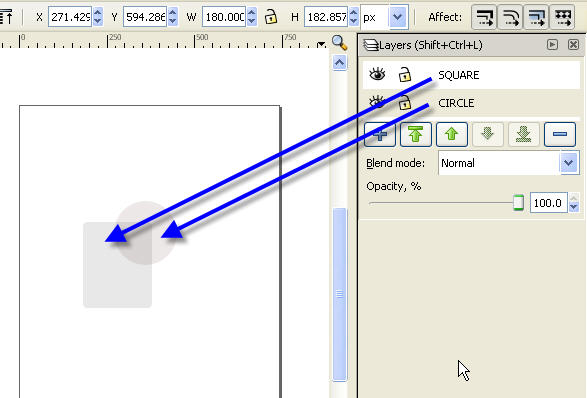Click the layer Opacity slider handle
This screenshot has width=587, height=398.
518,203
